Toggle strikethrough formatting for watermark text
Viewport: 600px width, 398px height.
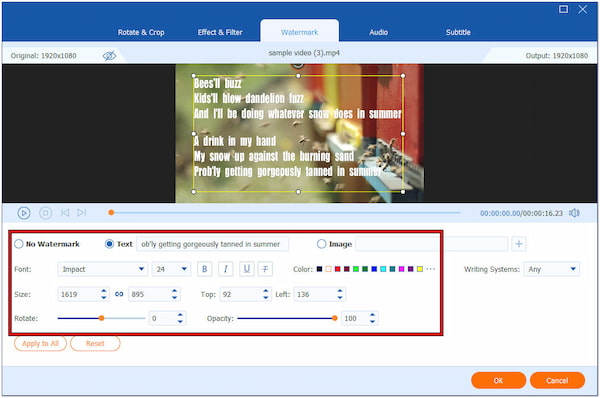coord(265,269)
